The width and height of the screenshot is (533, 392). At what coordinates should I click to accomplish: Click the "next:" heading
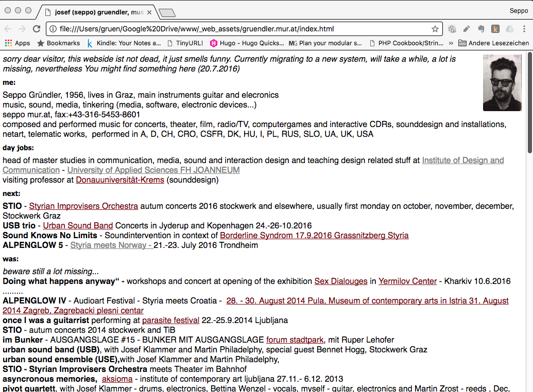[11, 193]
